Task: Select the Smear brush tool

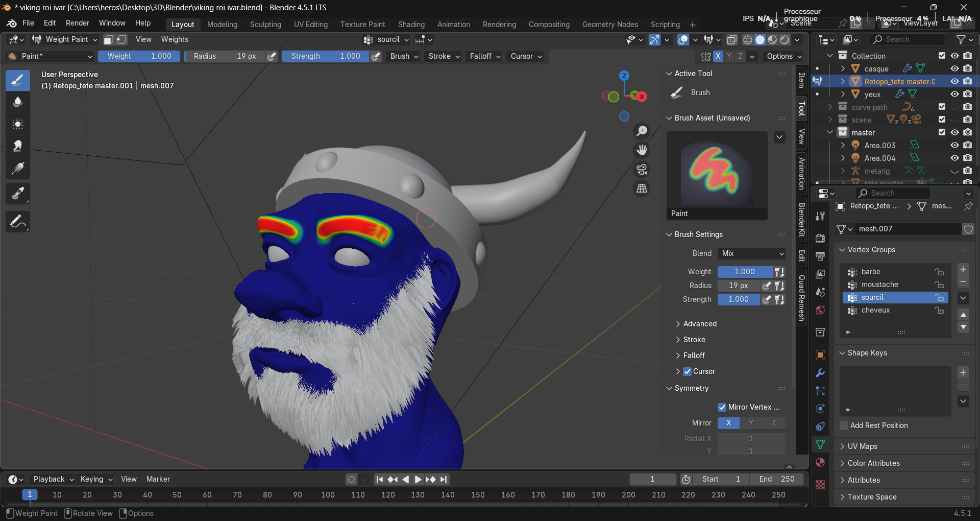Action: [x=18, y=147]
